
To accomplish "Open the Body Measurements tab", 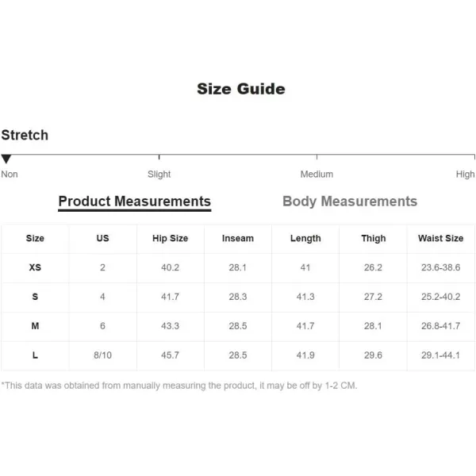I will point(350,202).
